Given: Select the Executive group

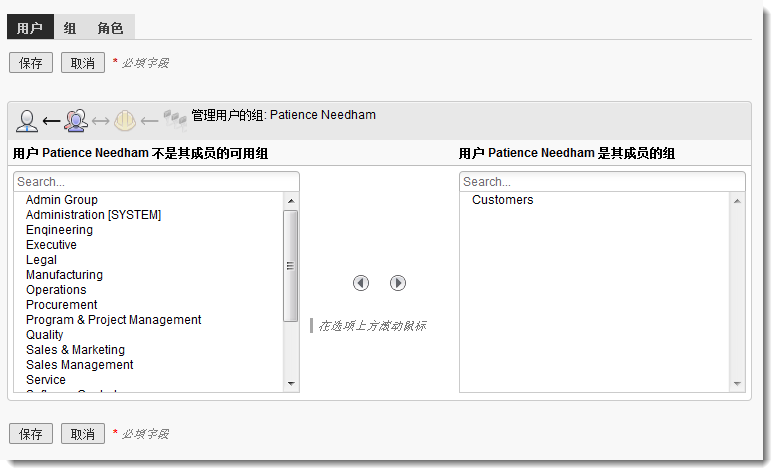Looking at the screenshot, I should (x=52, y=245).
